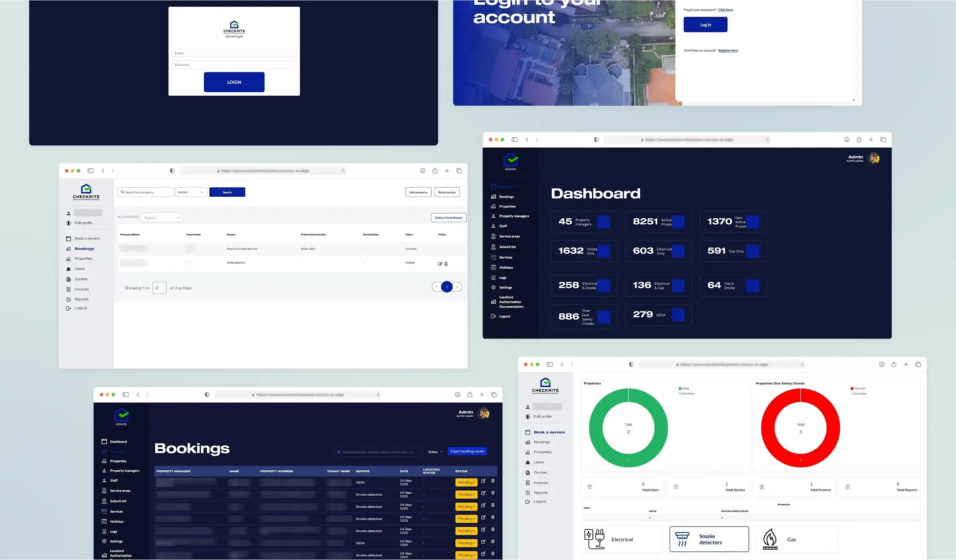Screen dimensions: 956x560
Task: Open the Pending dropdown in the first GESA row
Action: (x=466, y=482)
